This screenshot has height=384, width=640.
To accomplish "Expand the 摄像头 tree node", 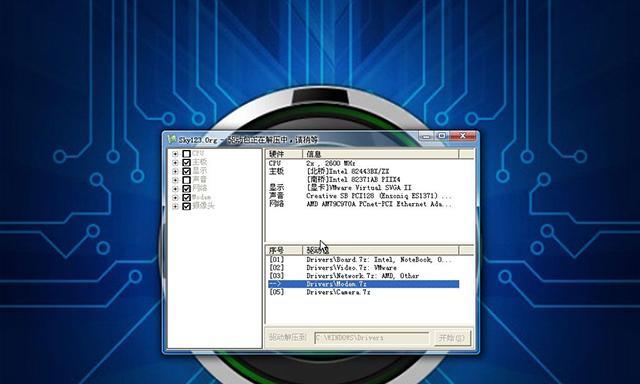I will 175,206.
